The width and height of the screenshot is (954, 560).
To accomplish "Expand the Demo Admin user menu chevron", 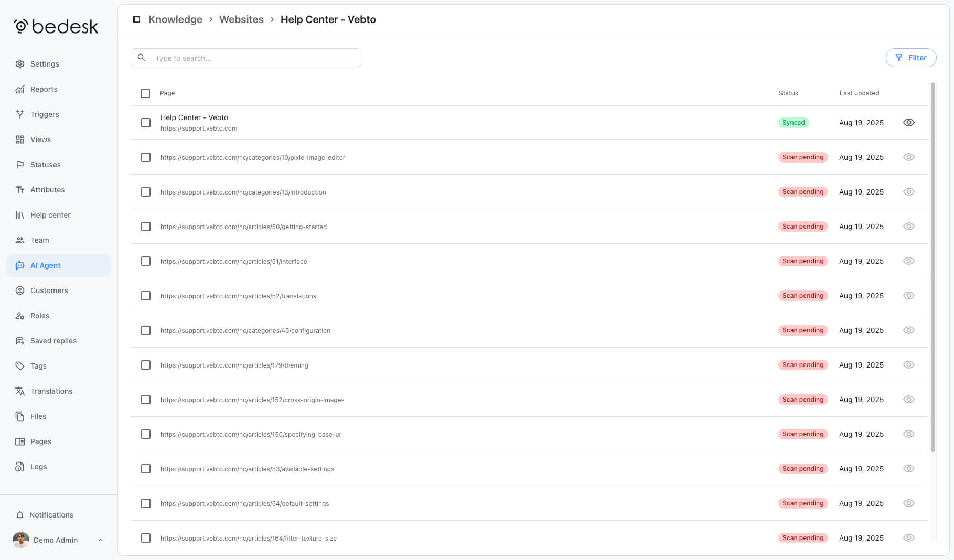I will [x=101, y=540].
